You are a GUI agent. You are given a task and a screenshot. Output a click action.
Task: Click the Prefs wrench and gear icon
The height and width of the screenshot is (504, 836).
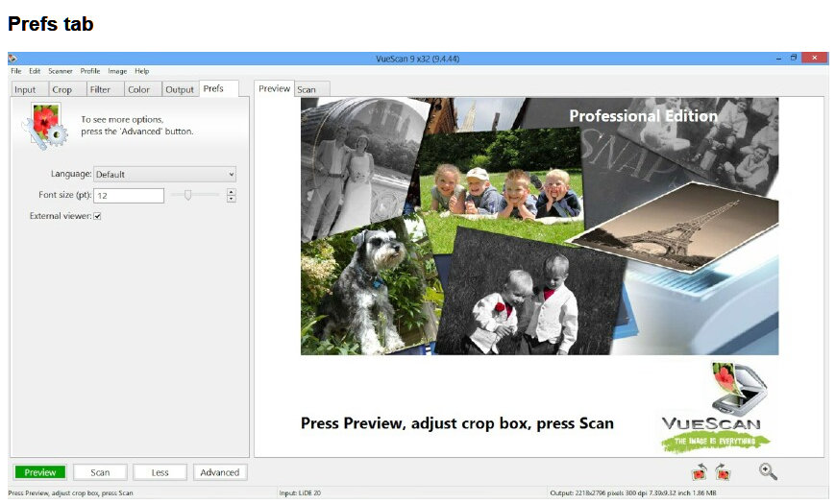point(45,126)
